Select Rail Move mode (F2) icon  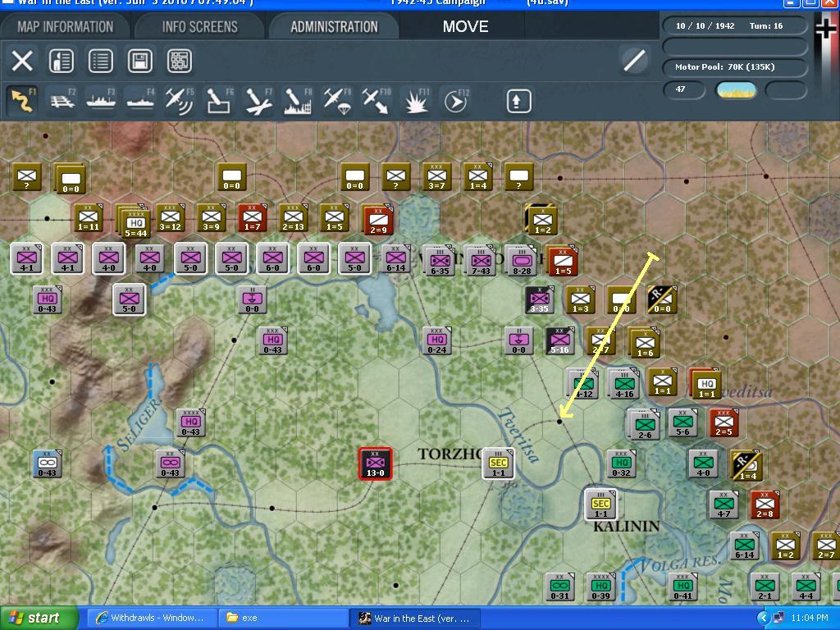pyautogui.click(x=62, y=101)
